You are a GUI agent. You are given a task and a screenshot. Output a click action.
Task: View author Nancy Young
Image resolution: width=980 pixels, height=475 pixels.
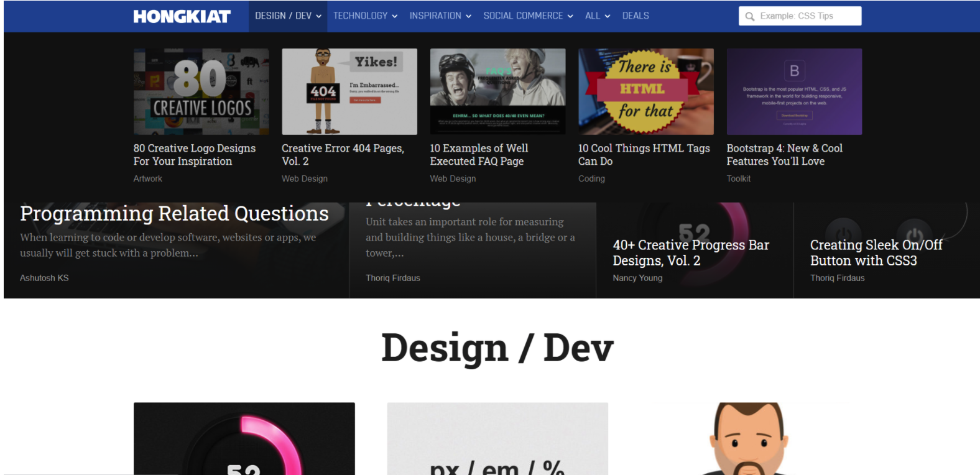(x=637, y=278)
